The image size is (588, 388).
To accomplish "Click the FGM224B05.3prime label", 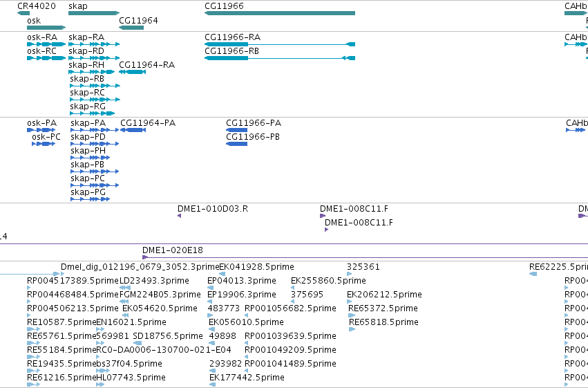I will point(160,295).
